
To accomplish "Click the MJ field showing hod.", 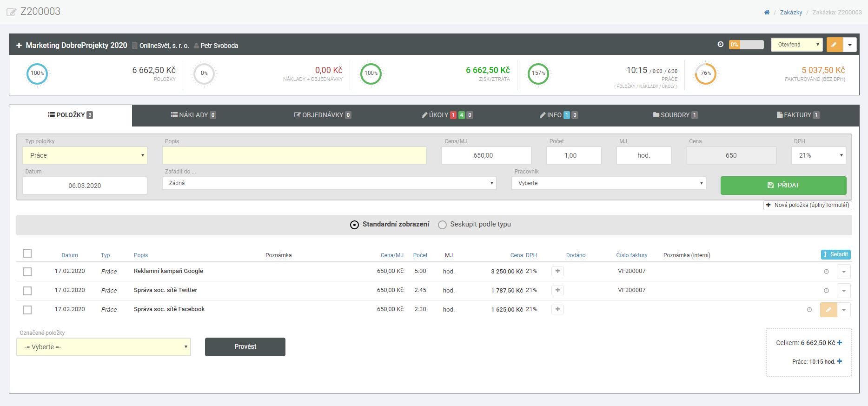I will [644, 155].
